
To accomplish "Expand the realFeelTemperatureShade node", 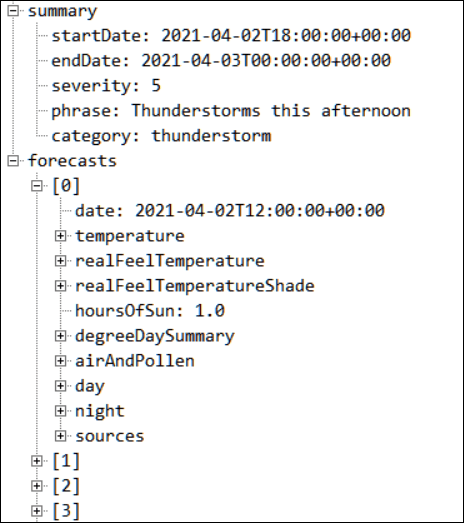I will tap(60, 286).
